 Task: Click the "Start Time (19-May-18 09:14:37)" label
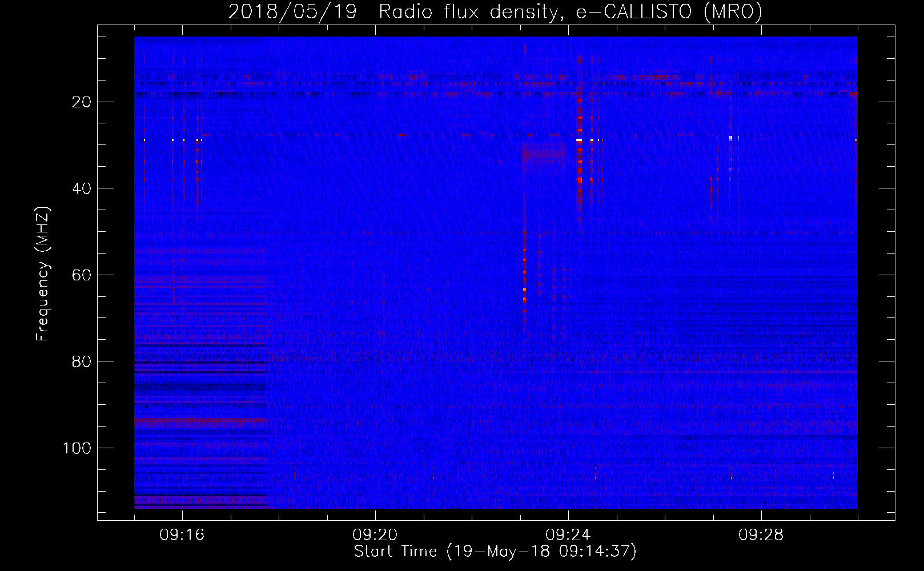[495, 552]
